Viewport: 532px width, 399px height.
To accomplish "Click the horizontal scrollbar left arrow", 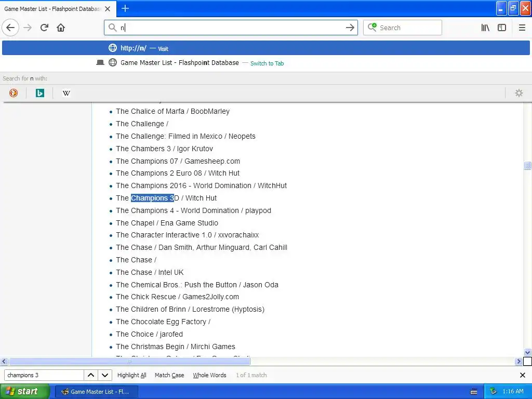I will [4, 362].
